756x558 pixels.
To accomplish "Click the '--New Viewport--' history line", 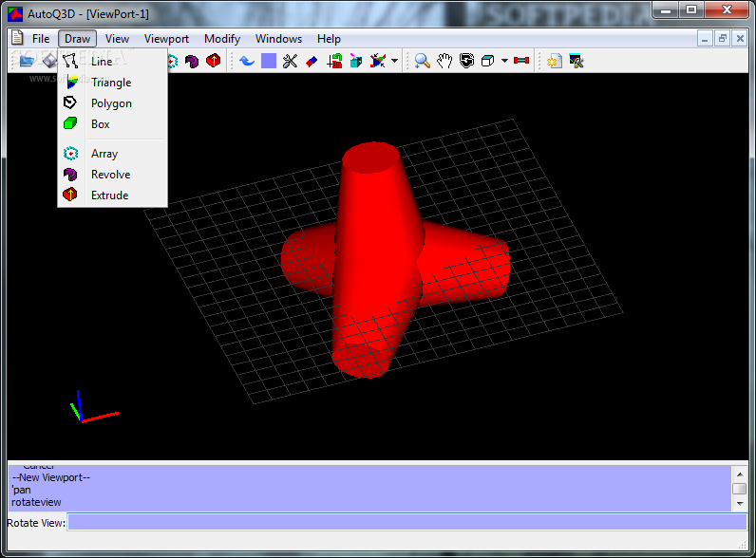I will (51, 477).
